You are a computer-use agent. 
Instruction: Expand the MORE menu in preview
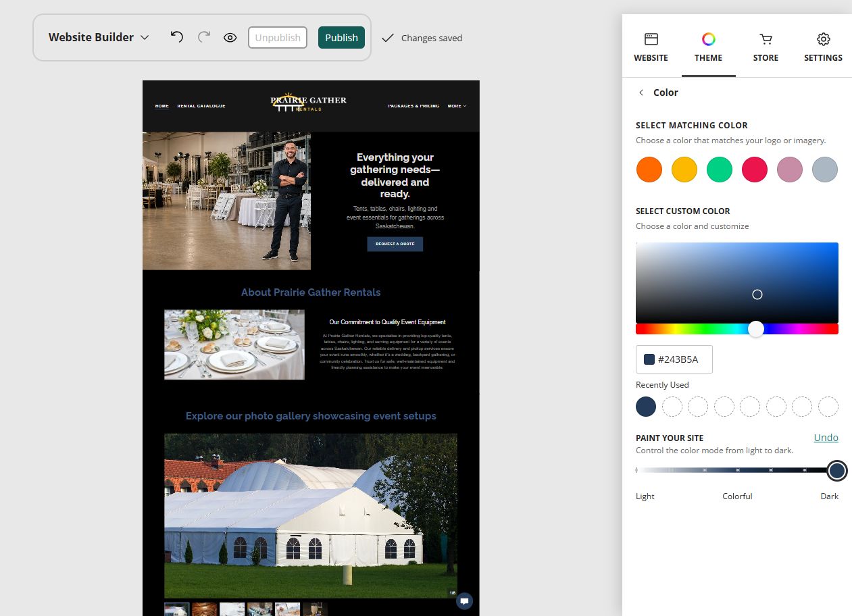click(457, 106)
